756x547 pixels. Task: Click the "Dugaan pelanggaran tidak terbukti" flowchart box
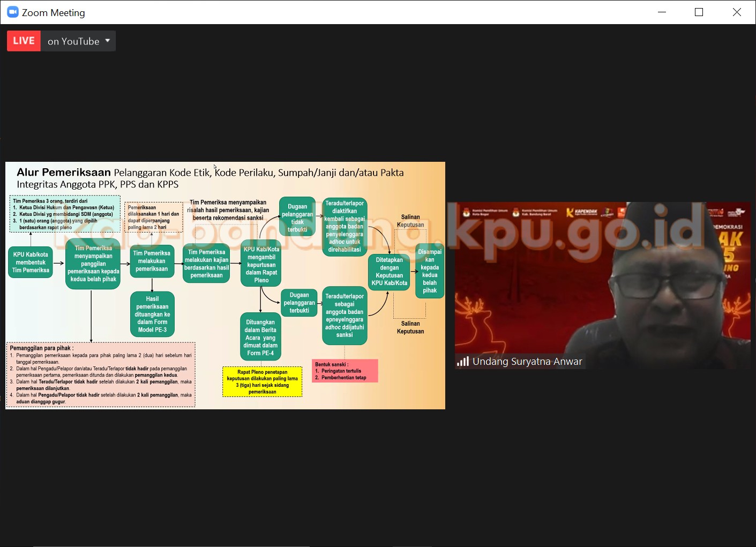pyautogui.click(x=297, y=217)
